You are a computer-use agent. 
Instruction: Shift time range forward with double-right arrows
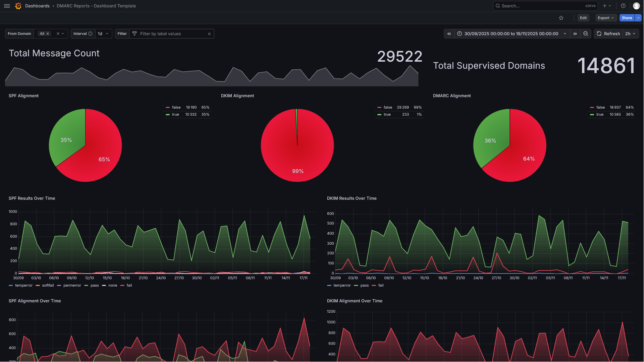(x=575, y=34)
